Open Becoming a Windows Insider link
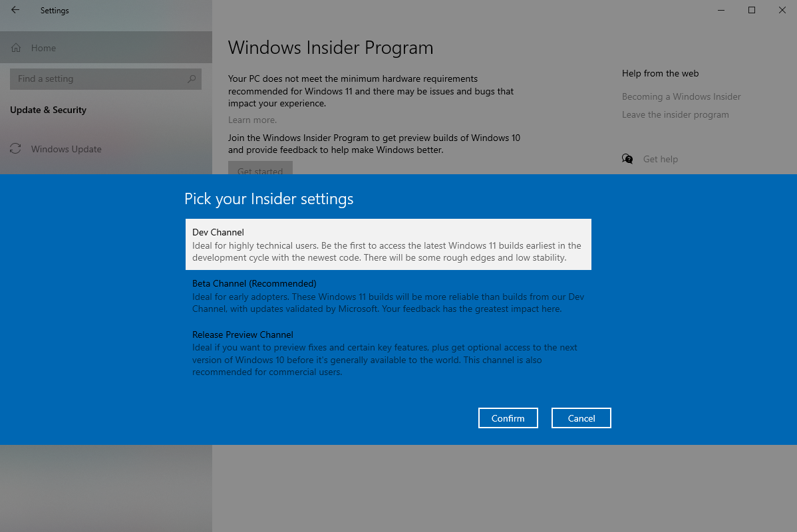The image size is (797, 532). [681, 96]
